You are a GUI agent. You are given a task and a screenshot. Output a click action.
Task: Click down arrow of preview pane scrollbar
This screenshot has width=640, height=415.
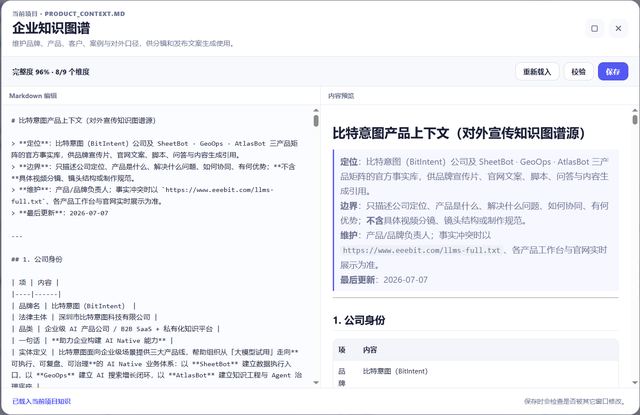[x=635, y=382]
